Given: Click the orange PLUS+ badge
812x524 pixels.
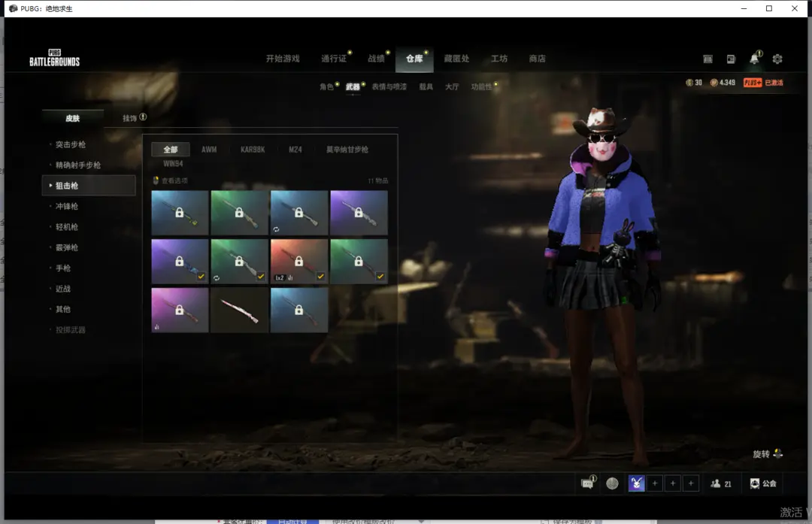Looking at the screenshot, I should 753,83.
